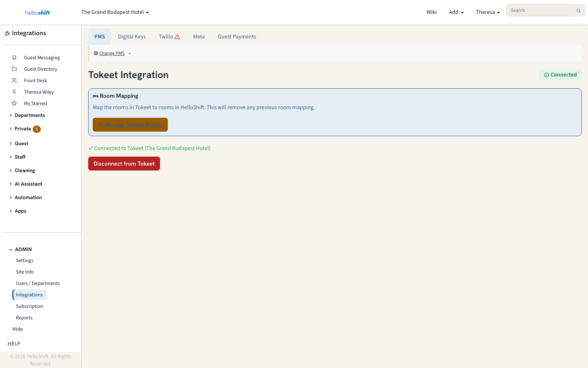Expand the Apps section
Viewport: 588px width, 368px height.
[11, 211]
